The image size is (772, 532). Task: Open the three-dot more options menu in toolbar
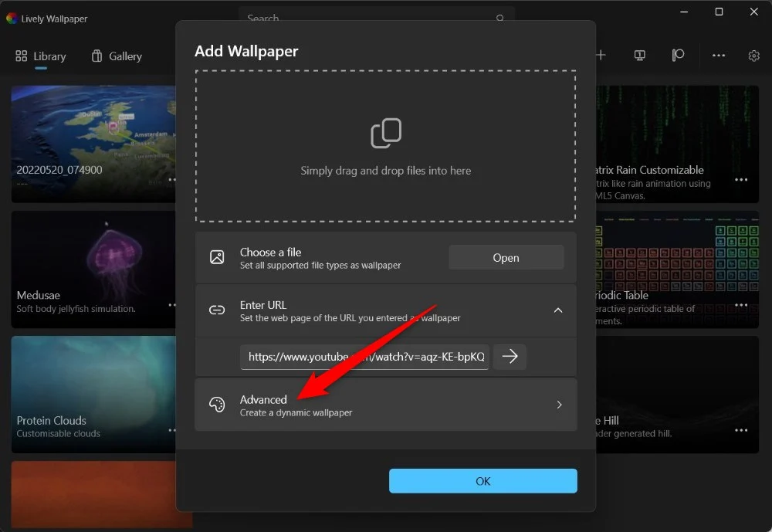point(719,56)
